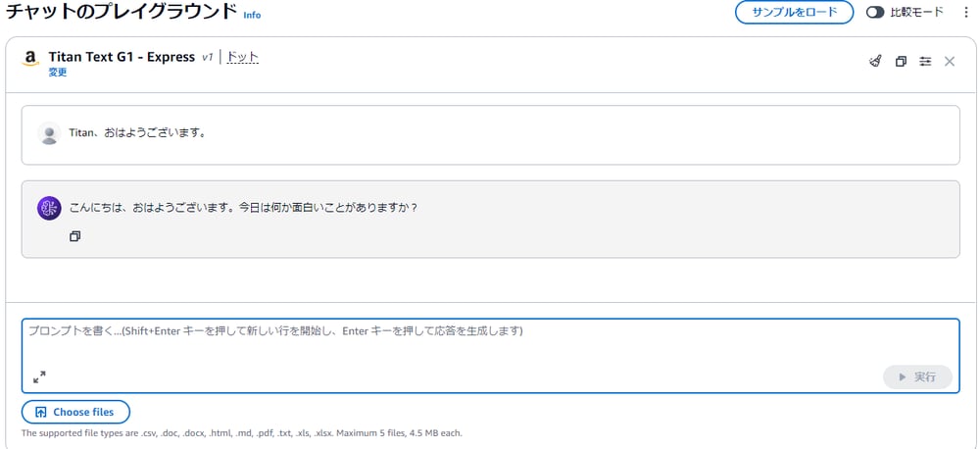
Task: Copy the Titan response using copy icon
Action: (x=75, y=236)
